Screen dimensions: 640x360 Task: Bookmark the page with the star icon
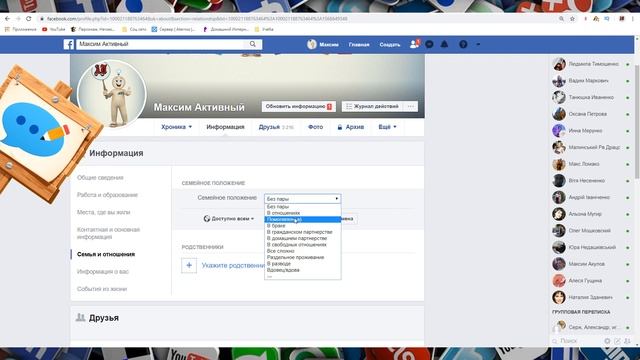pos(572,19)
